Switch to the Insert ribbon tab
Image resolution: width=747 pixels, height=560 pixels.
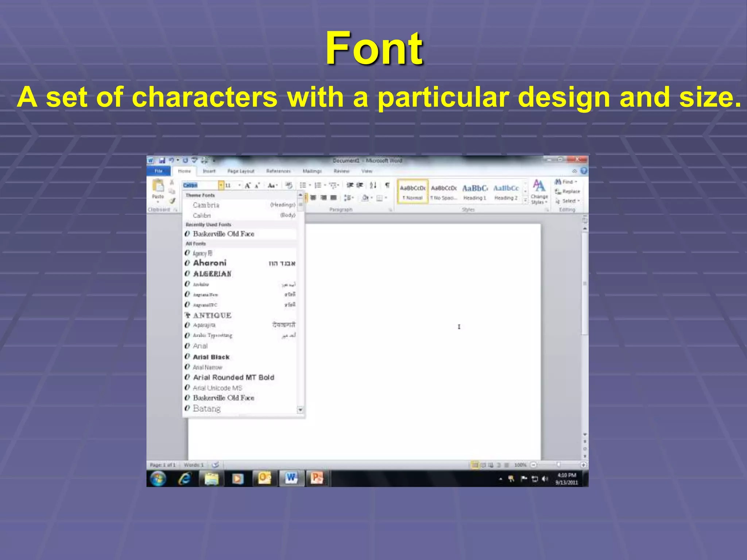[209, 171]
